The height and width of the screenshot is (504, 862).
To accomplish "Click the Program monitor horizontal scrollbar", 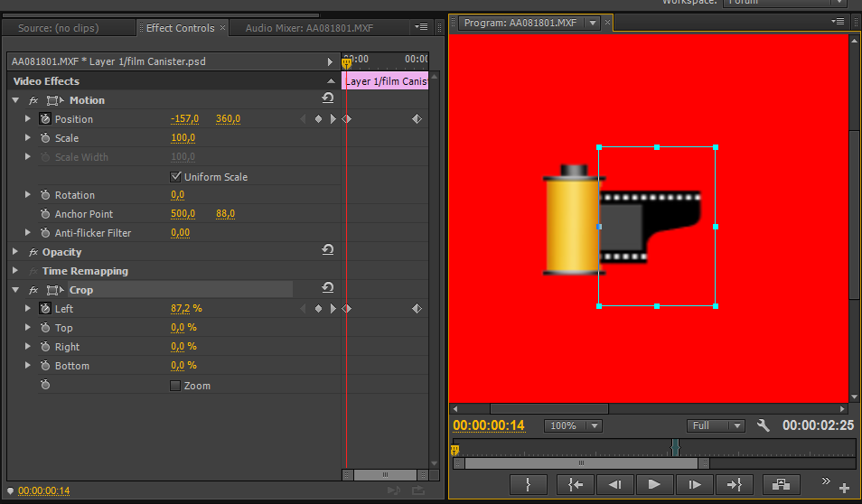I will (x=548, y=409).
